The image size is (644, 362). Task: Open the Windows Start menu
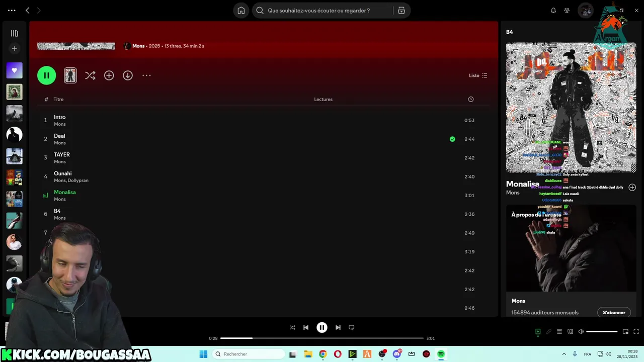(203, 354)
